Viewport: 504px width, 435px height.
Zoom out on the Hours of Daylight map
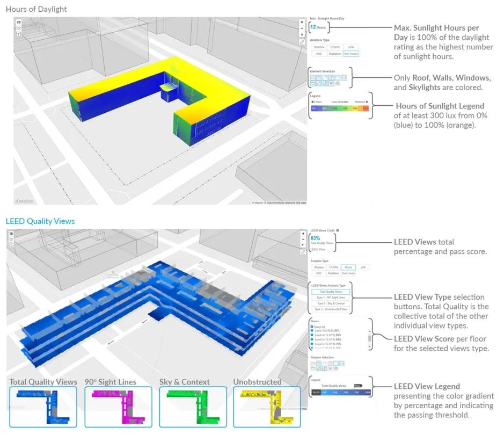(x=302, y=28)
